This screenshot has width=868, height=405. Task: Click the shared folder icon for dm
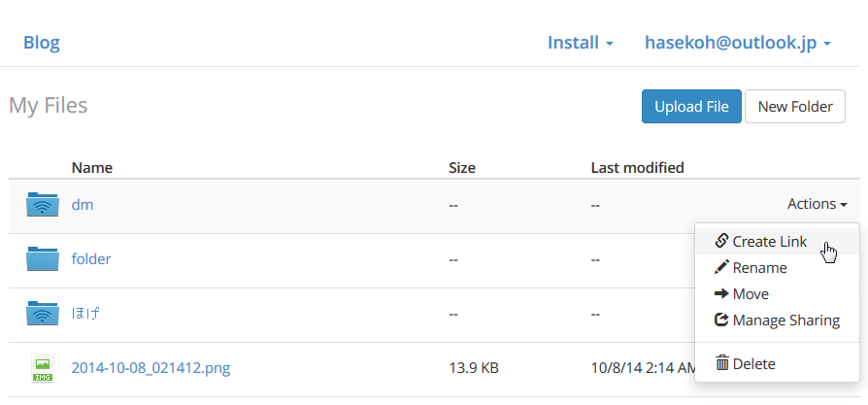43,204
